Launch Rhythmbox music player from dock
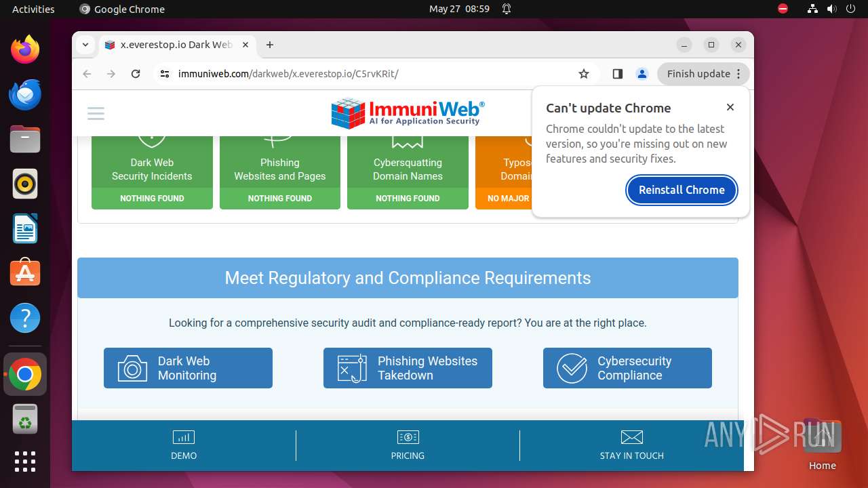Viewport: 868px width, 488px height. [x=25, y=184]
